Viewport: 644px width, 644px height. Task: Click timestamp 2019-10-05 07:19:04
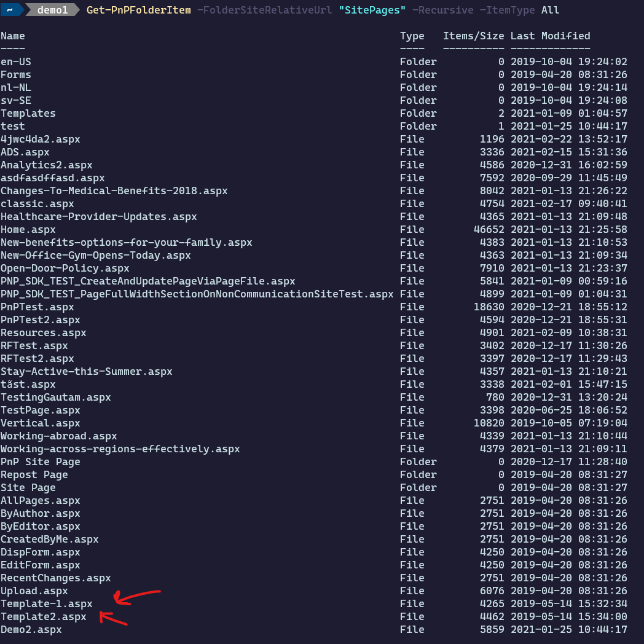tap(569, 423)
